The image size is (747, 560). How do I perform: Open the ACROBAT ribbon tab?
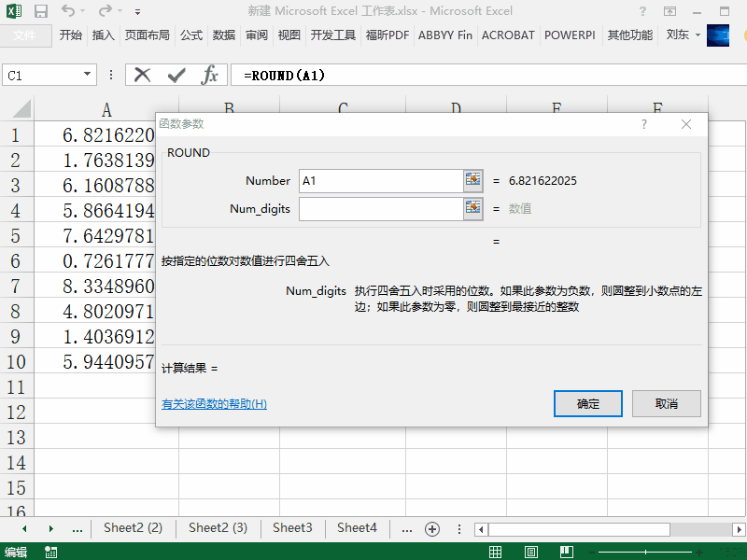(508, 35)
